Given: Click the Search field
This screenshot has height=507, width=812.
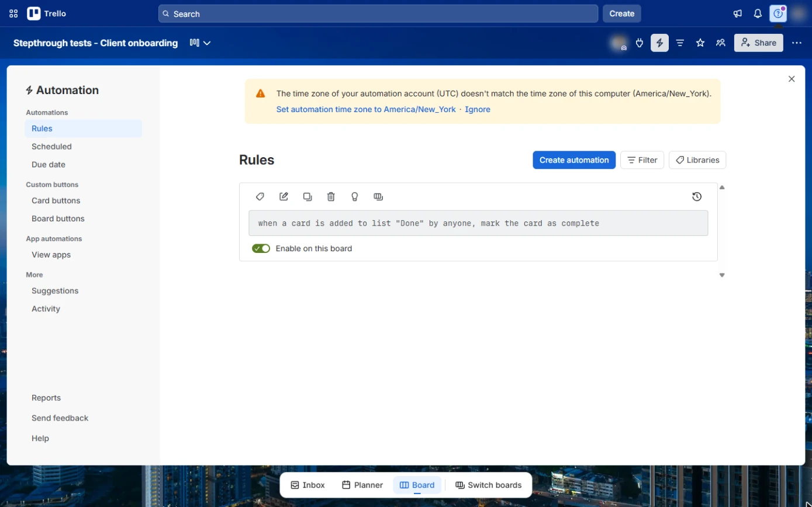Looking at the screenshot, I should 378,13.
